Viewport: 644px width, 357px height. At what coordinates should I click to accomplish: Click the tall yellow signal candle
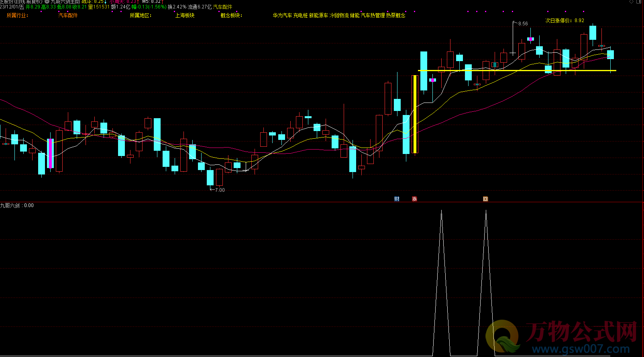click(415, 114)
